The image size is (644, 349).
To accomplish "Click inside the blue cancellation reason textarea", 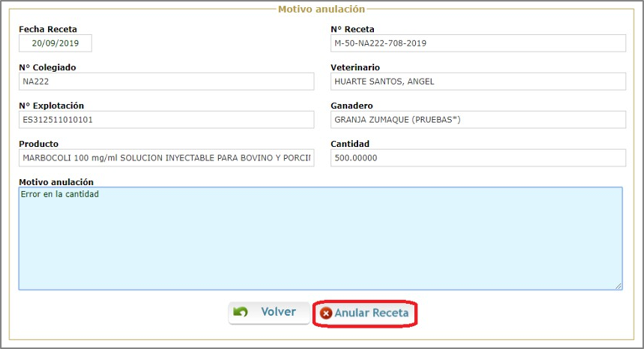I will coord(320,240).
